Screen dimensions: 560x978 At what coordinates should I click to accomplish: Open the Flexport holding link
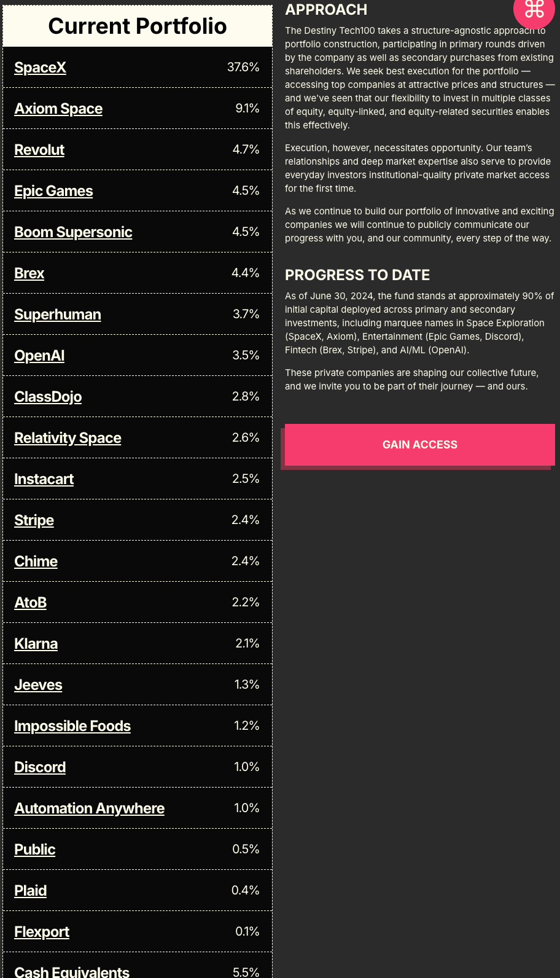point(42,932)
